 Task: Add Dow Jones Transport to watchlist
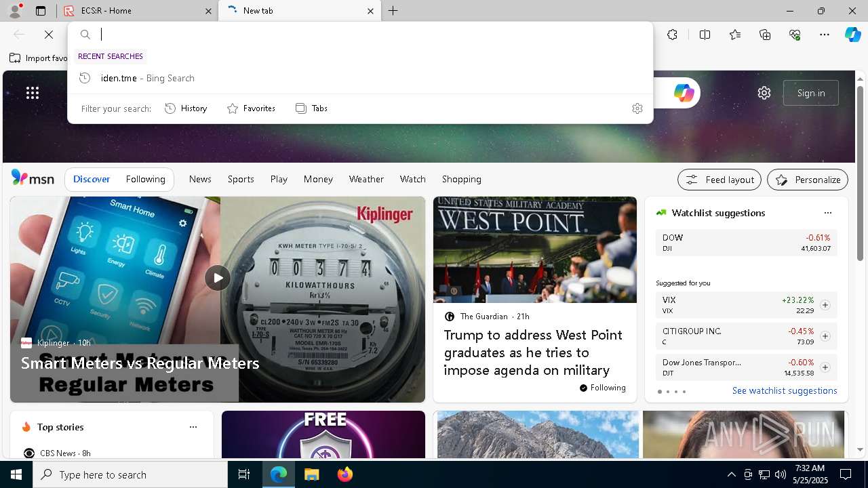point(825,367)
